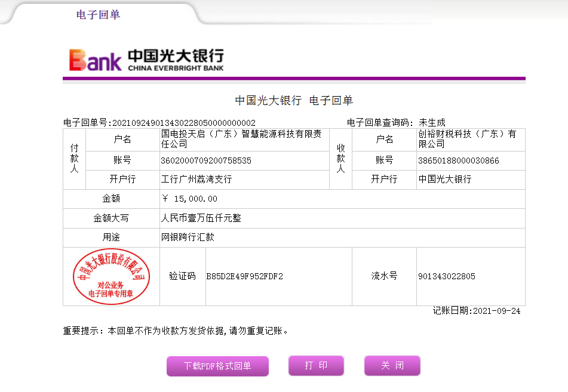Select the posting date 2021-09-24
Viewport: 568px width, 392px height.
[x=497, y=311]
